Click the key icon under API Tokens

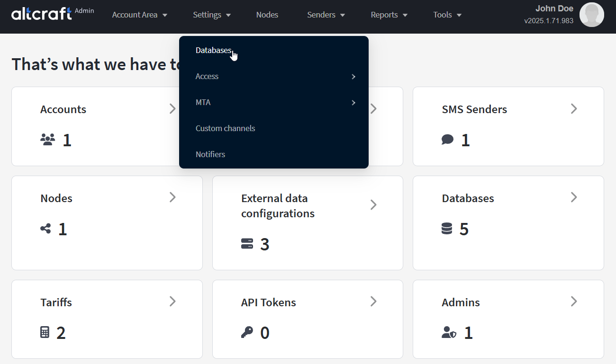(247, 333)
